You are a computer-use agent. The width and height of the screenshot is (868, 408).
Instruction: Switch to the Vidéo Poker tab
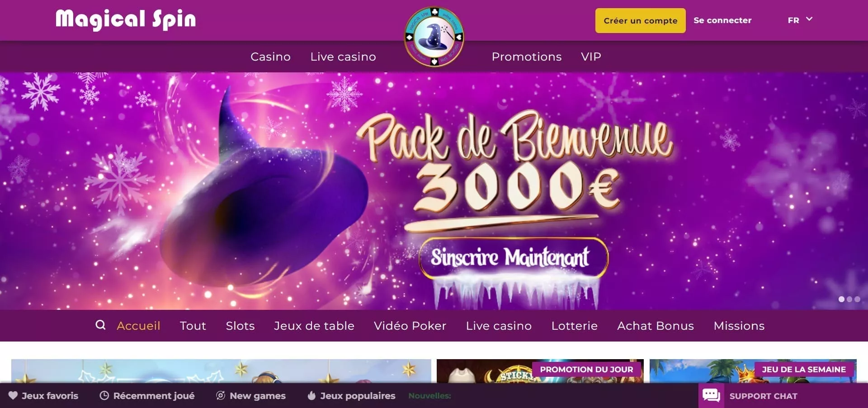pyautogui.click(x=410, y=326)
